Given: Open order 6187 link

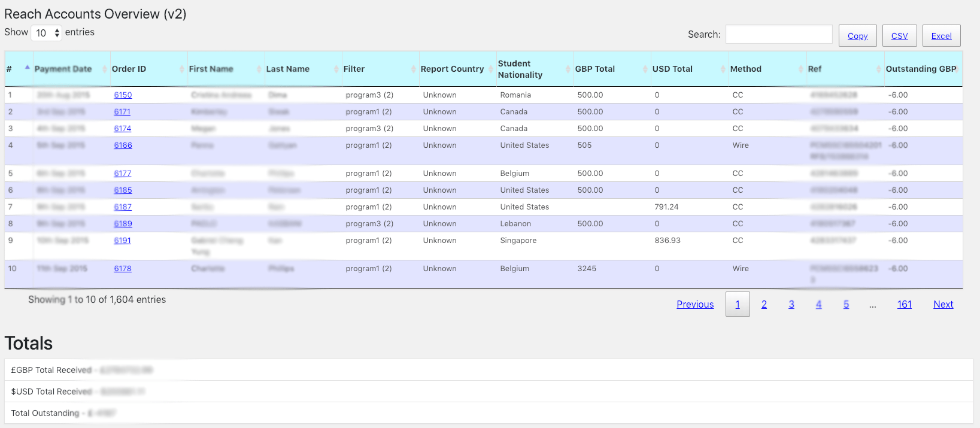Looking at the screenshot, I should 123,207.
